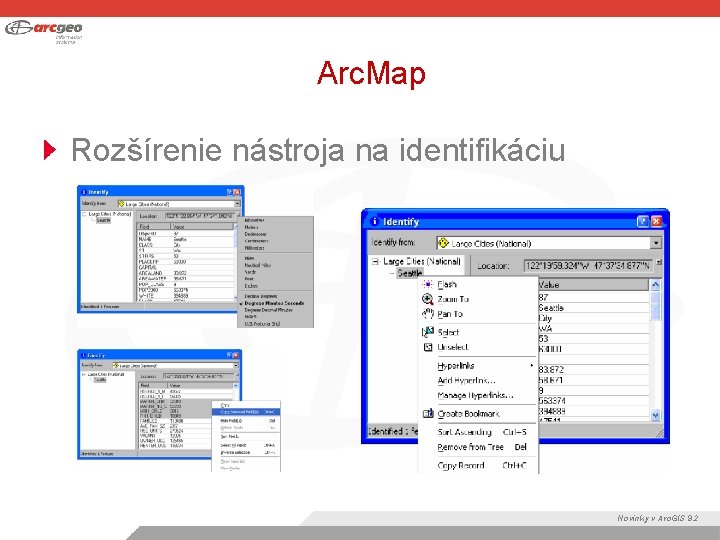Open the Identify from dropdown in large window

(656, 243)
